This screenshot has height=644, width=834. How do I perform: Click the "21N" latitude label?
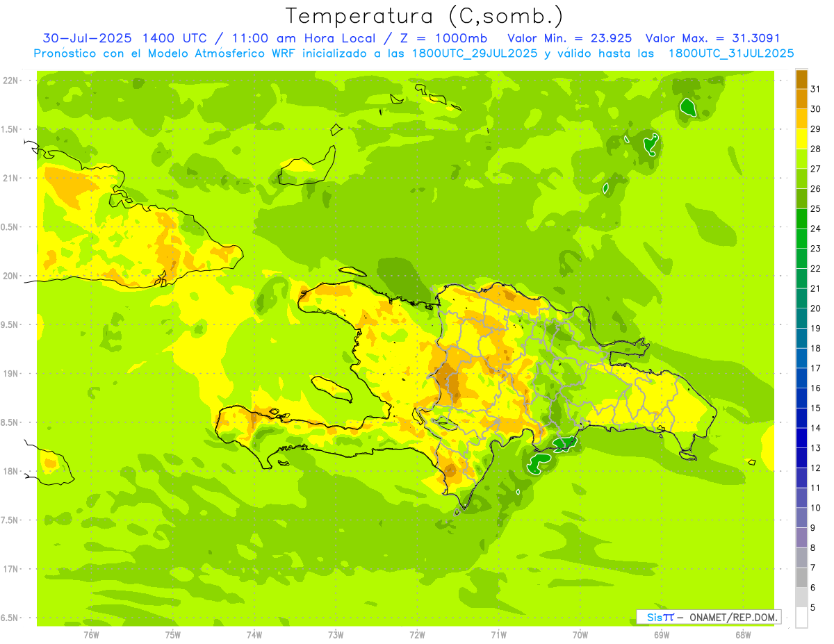pos(10,178)
